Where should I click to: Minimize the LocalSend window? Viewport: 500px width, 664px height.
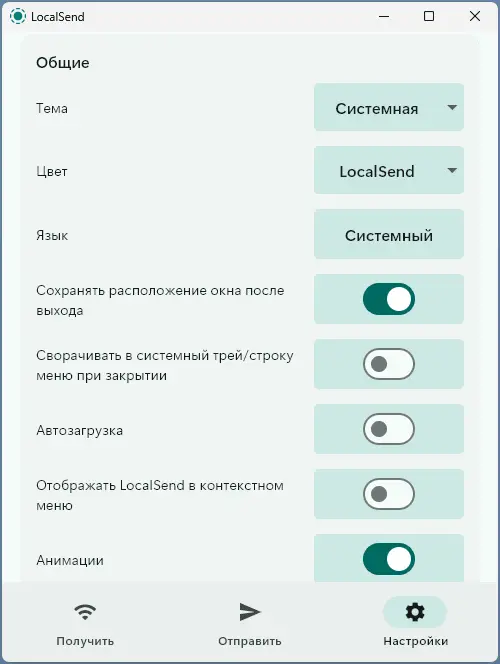tap(384, 17)
